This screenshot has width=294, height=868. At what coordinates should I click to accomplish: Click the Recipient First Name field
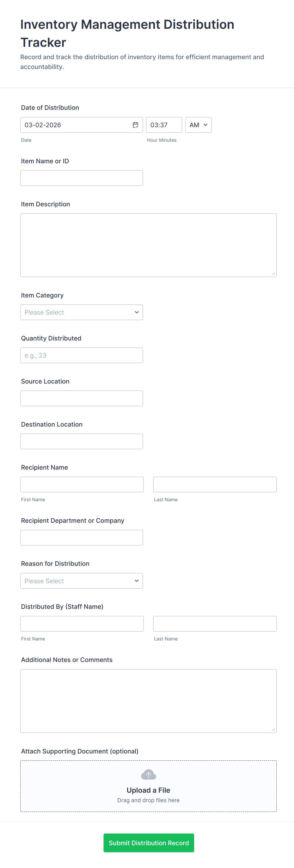(82, 484)
